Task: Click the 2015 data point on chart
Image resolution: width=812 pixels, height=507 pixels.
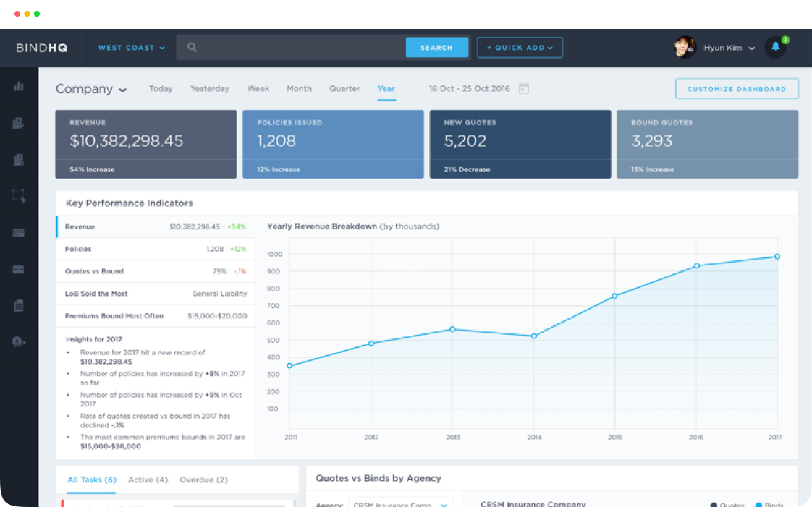Action: (x=614, y=296)
